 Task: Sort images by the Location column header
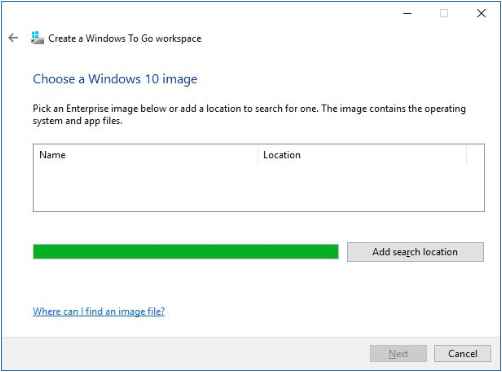pyautogui.click(x=362, y=155)
